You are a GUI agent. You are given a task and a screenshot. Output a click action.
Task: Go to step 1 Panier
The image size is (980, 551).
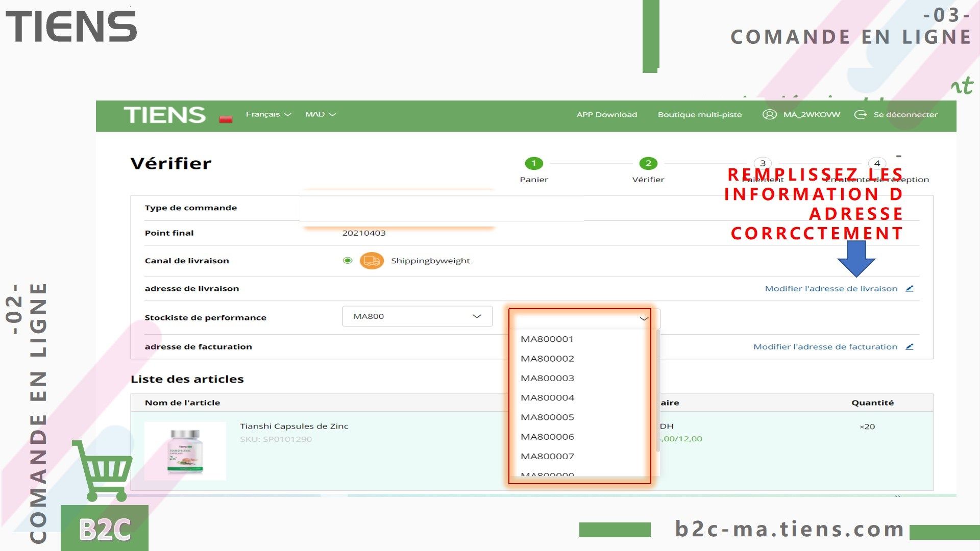tap(534, 164)
